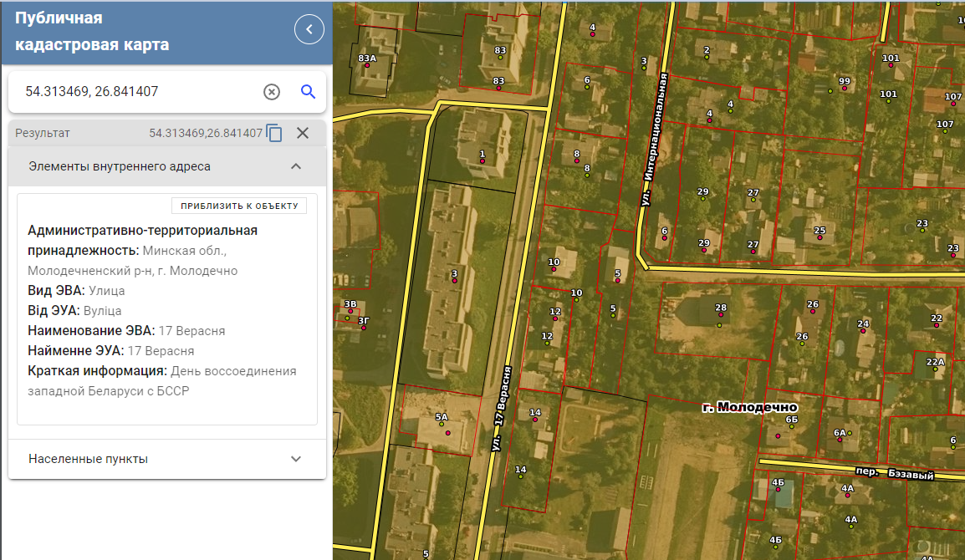Collapse the side panel with the back arrow
Viewport: 965px width, 560px height.
[x=309, y=29]
